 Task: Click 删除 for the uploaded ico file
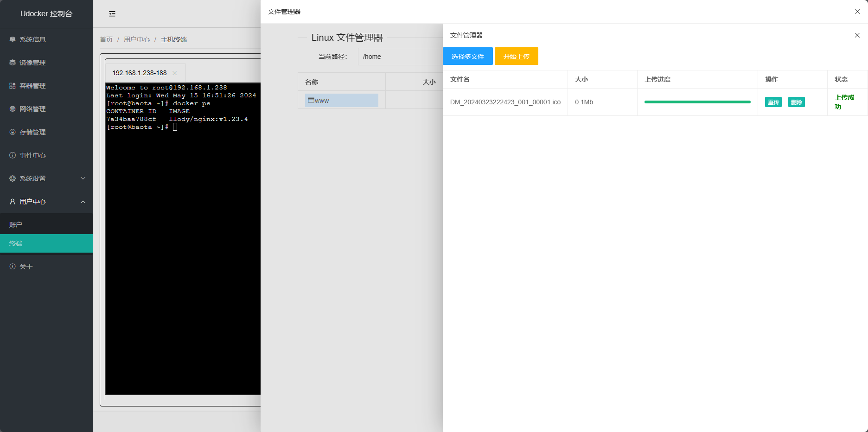click(x=797, y=102)
